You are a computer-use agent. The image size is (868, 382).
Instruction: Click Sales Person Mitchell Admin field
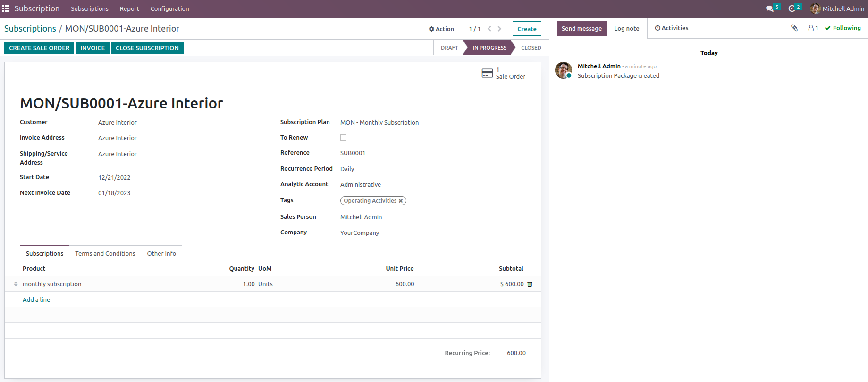pyautogui.click(x=361, y=217)
